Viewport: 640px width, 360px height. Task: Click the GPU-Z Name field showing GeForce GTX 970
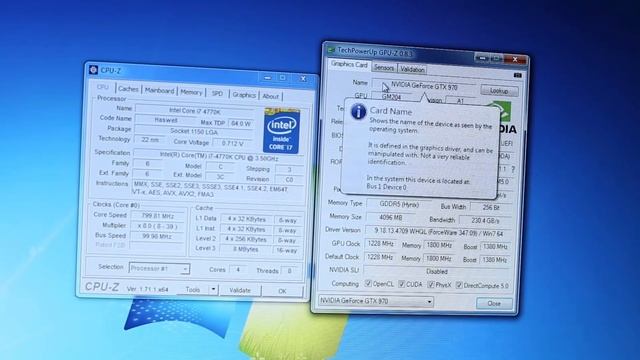tap(424, 86)
